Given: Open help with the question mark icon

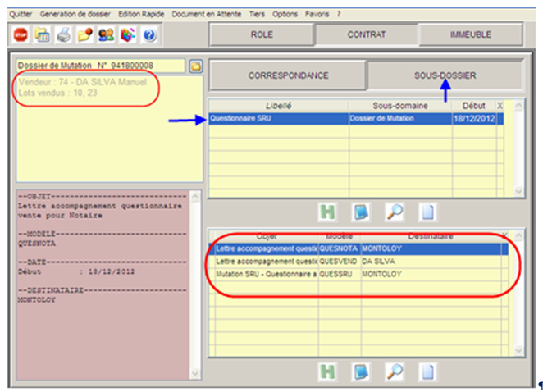Looking at the screenshot, I should tap(149, 35).
